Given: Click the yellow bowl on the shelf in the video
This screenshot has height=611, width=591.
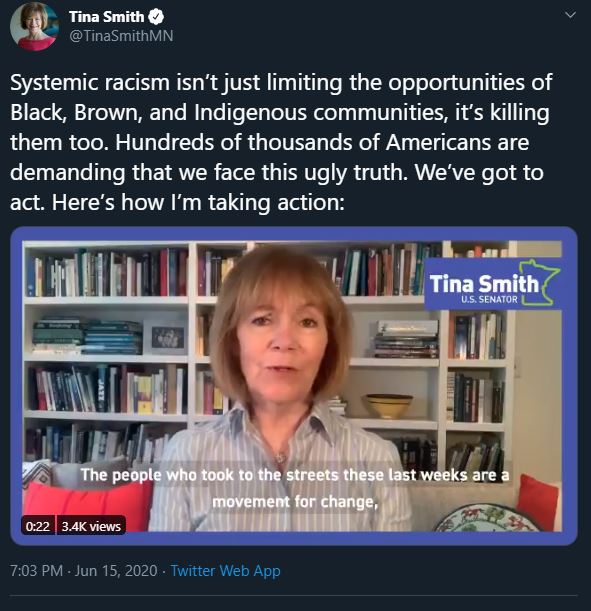Looking at the screenshot, I should point(388,406).
